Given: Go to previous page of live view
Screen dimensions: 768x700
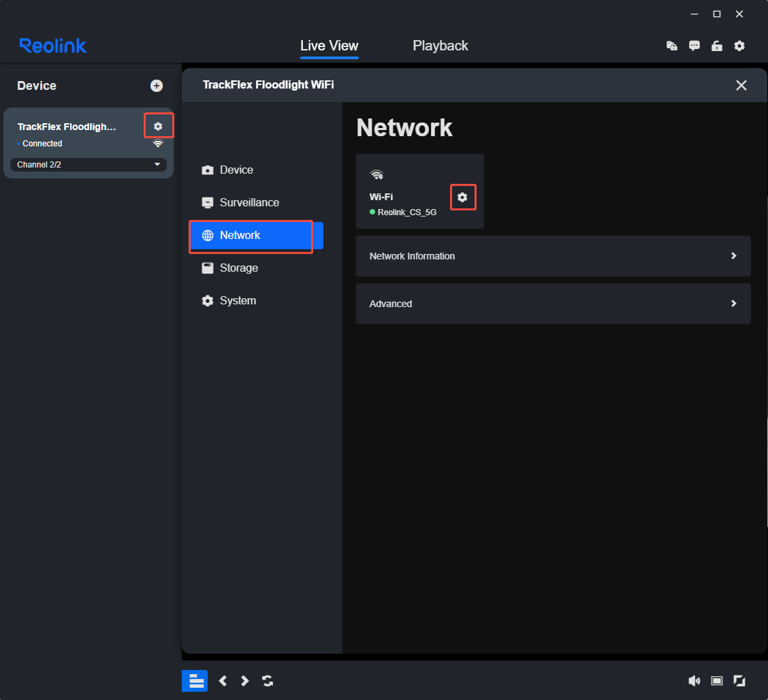Looking at the screenshot, I should coord(223,681).
